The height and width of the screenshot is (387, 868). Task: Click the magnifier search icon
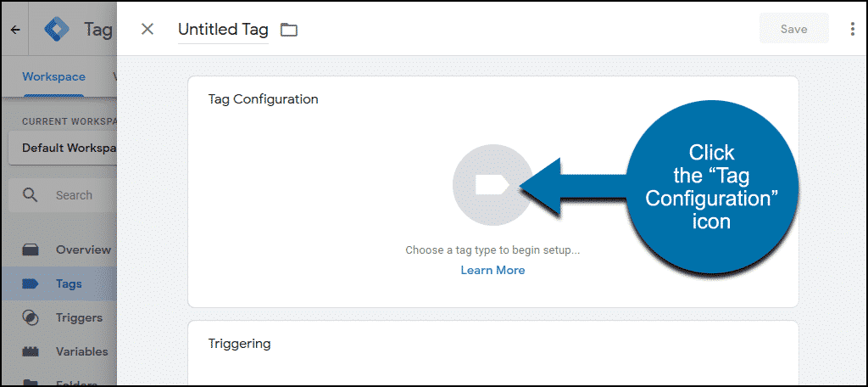(x=30, y=194)
